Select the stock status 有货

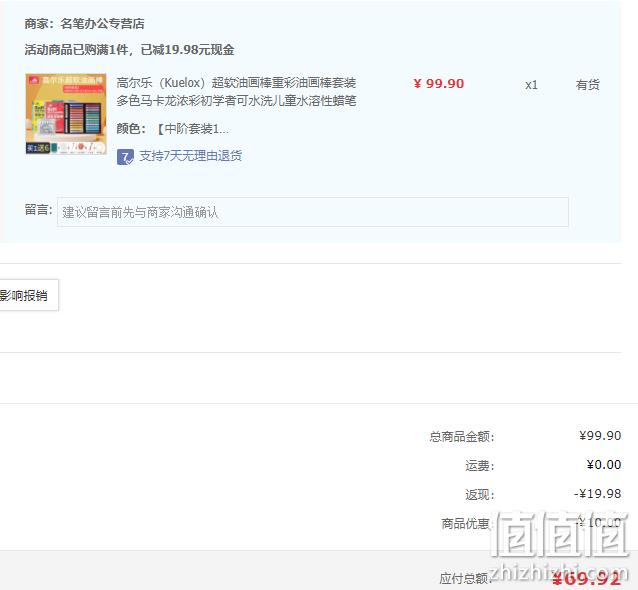pyautogui.click(x=588, y=85)
